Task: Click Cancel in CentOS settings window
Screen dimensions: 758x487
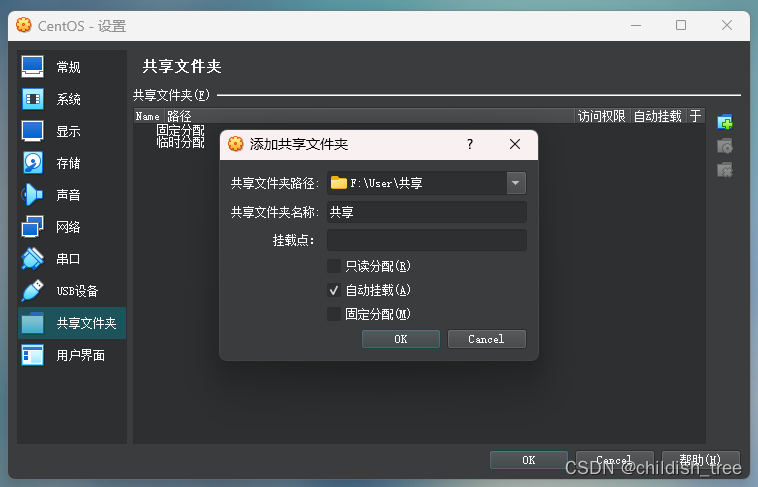Action: click(614, 460)
